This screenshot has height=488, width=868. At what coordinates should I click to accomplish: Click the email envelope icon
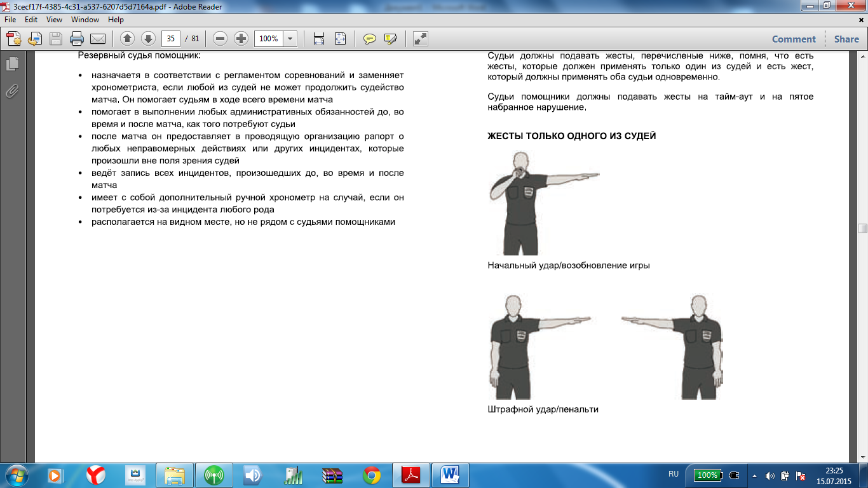(98, 39)
